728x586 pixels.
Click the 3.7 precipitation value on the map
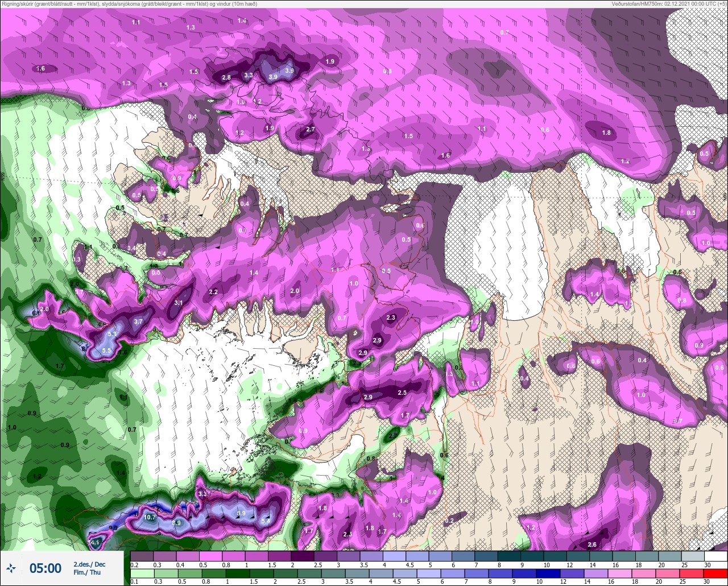coord(138,321)
